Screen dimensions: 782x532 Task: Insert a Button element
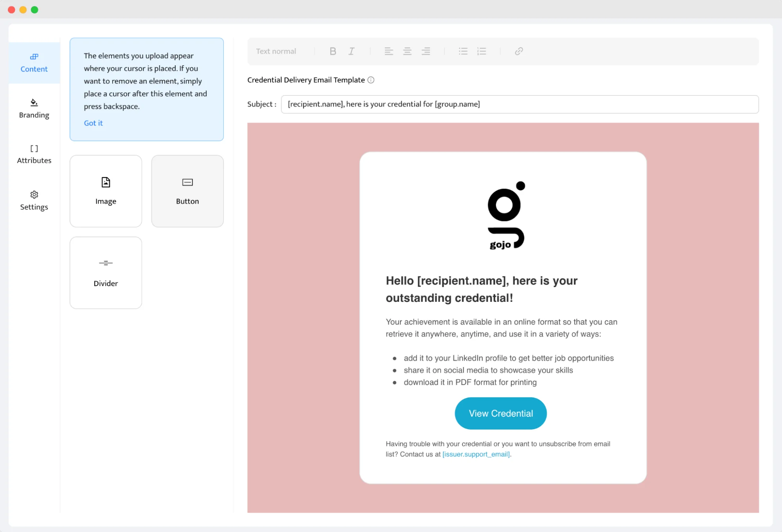click(187, 191)
